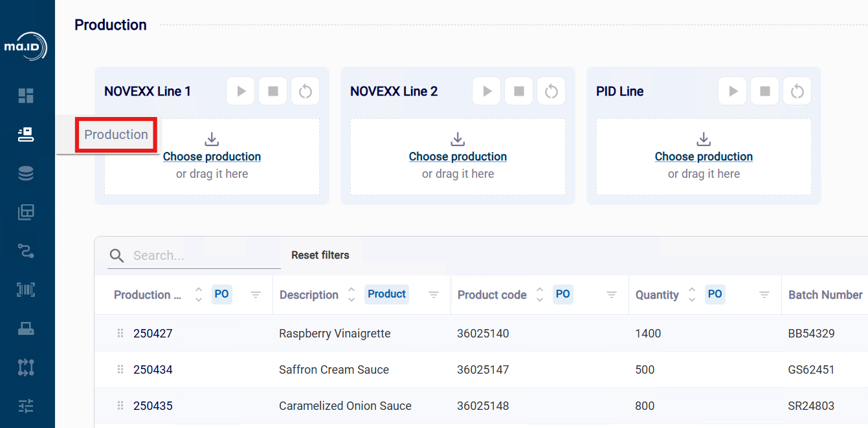
Task: Click quantity value 1400
Action: click(x=648, y=334)
